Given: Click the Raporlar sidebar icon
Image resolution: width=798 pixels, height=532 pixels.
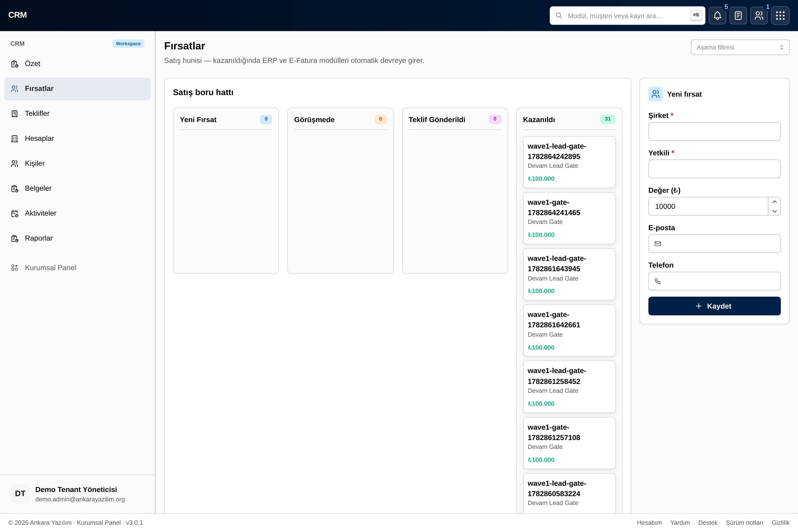Looking at the screenshot, I should tap(15, 238).
